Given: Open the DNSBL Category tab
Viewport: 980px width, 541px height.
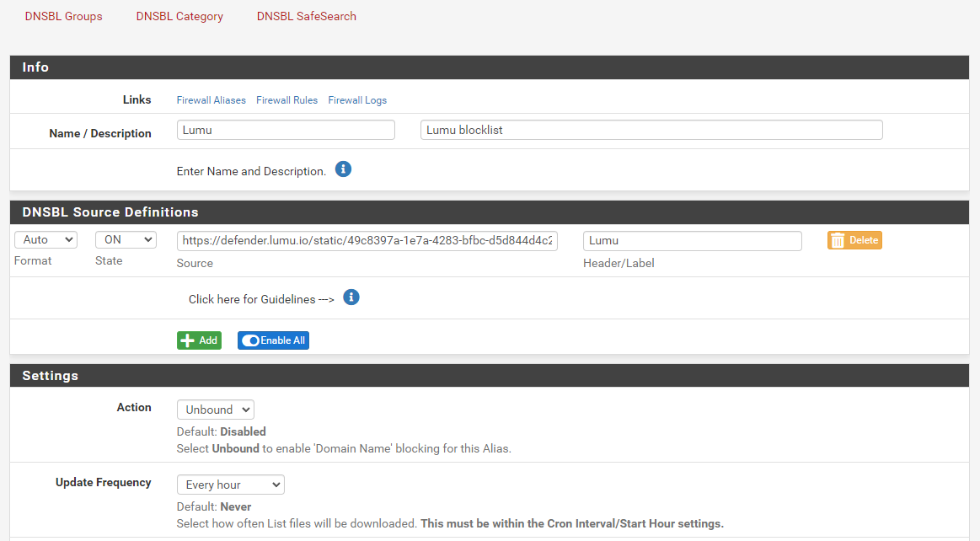Looking at the screenshot, I should point(179,16).
